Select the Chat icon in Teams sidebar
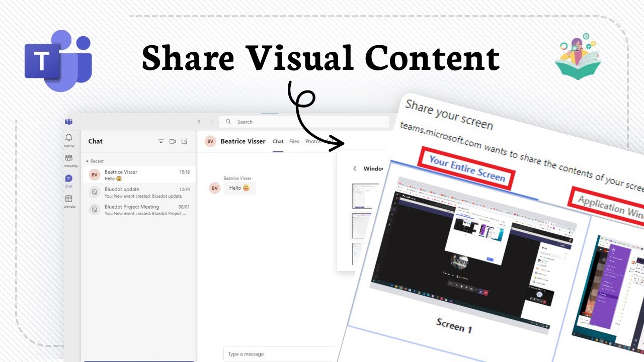The image size is (644, 362). (69, 178)
